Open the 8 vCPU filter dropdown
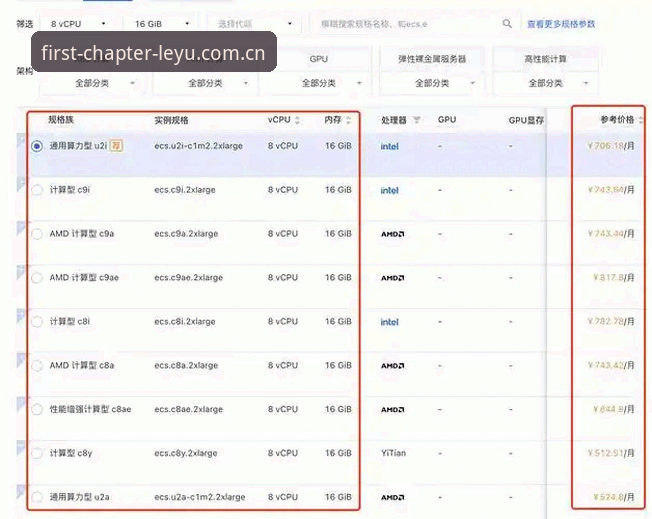652x519 pixels. click(78, 24)
